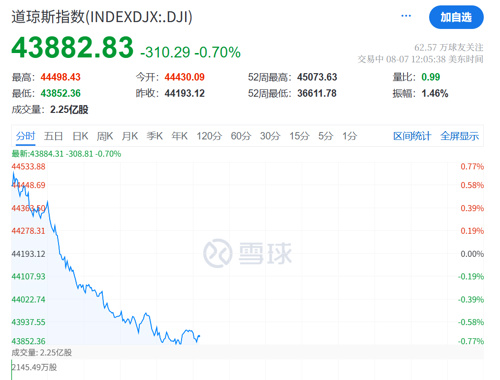500x380 pixels.
Task: Click the percent change -0.70% beside price
Action: coord(218,52)
